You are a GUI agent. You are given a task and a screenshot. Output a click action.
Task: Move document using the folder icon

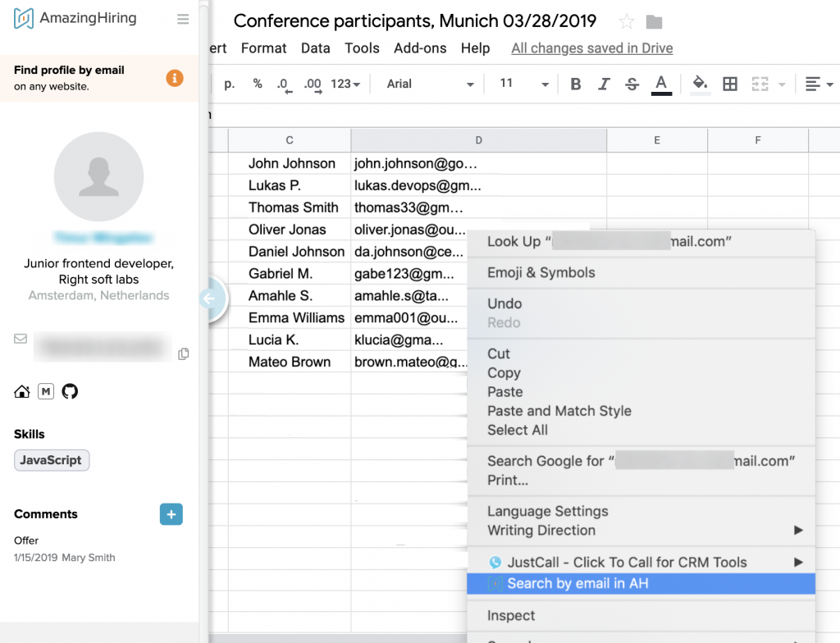pyautogui.click(x=654, y=22)
